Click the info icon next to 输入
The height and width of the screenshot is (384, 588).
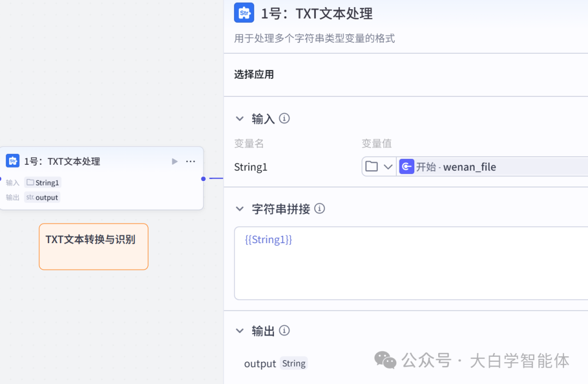click(284, 119)
